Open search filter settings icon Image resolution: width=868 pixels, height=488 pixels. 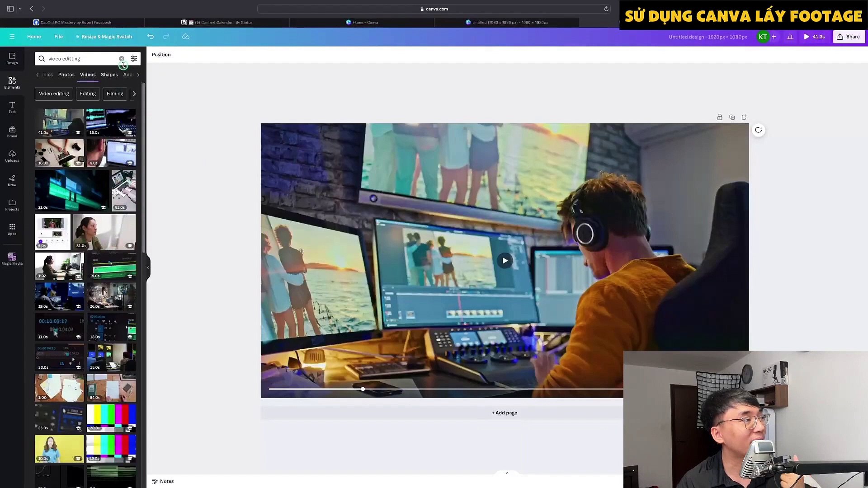click(134, 59)
